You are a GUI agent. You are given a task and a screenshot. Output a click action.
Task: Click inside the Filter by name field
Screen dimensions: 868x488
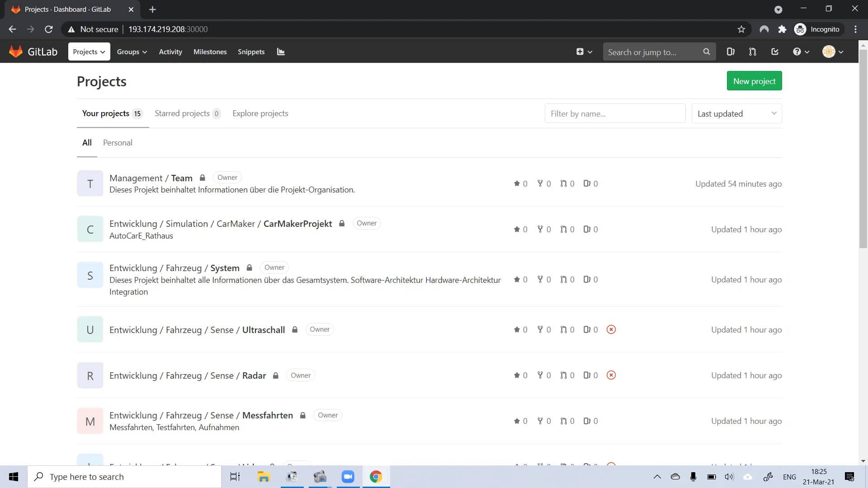[x=615, y=113]
